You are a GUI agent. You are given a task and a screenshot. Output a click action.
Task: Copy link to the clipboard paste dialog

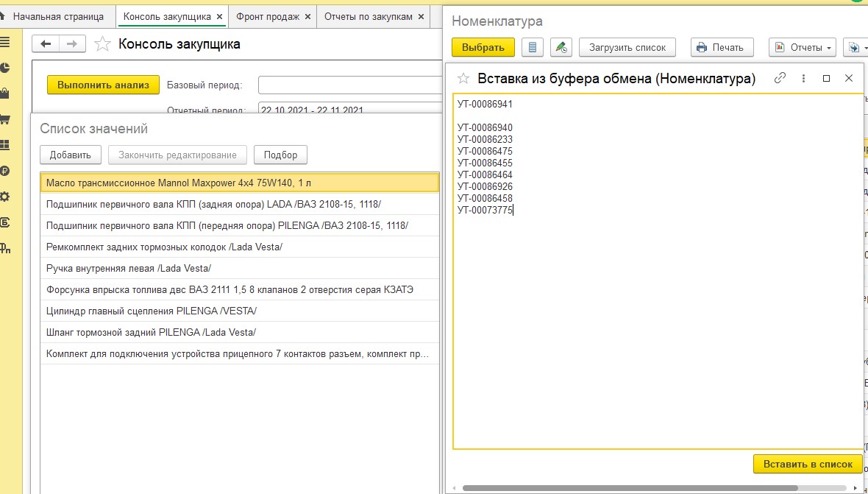point(780,78)
